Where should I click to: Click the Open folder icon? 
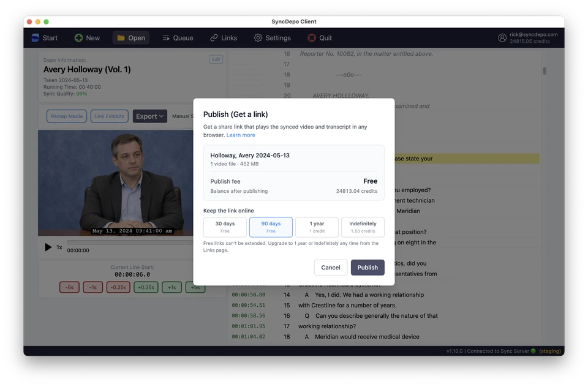121,38
